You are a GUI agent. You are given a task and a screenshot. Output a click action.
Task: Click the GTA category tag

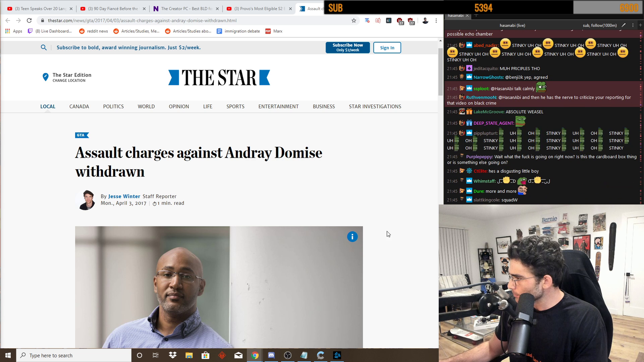(x=82, y=135)
